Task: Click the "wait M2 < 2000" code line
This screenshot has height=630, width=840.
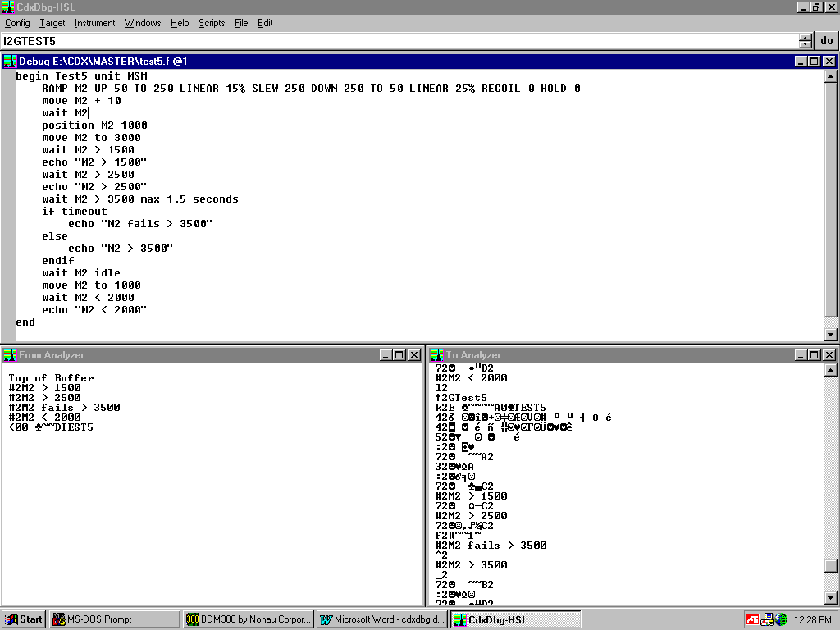Action: click(89, 298)
